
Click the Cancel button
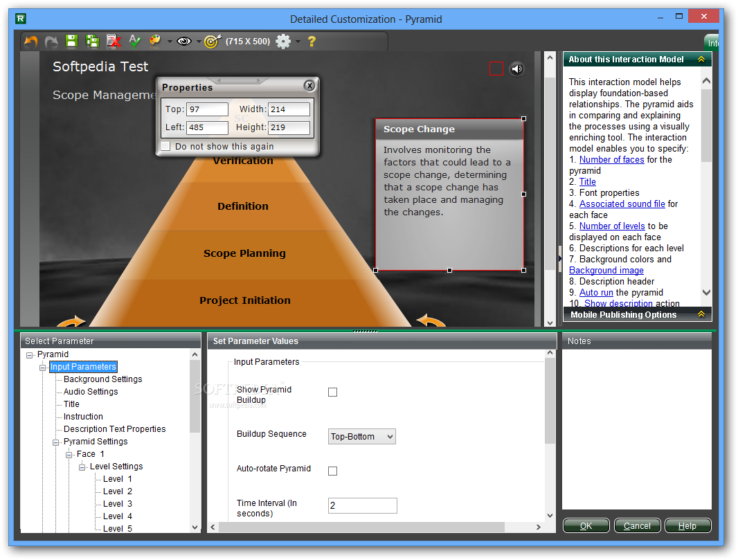click(x=638, y=525)
